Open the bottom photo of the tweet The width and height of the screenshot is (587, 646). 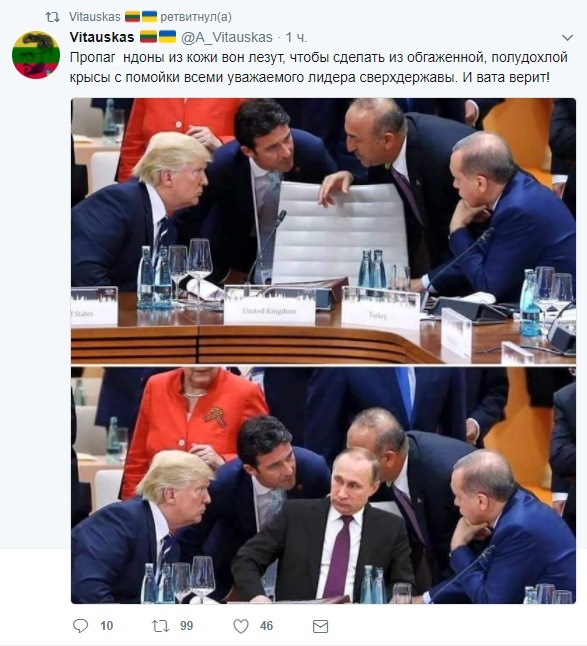pyautogui.click(x=323, y=485)
